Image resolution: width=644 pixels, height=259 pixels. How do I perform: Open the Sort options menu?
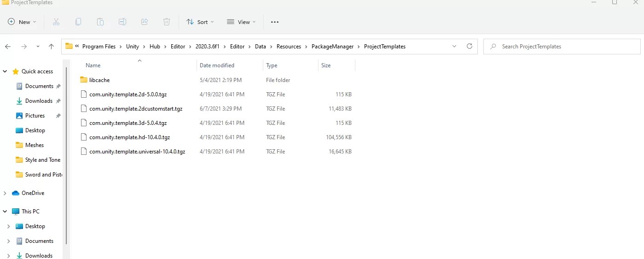click(x=200, y=22)
